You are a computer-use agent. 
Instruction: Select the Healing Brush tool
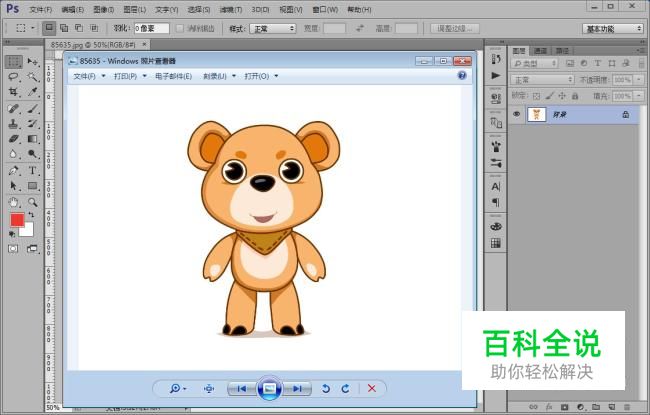tap(13, 109)
